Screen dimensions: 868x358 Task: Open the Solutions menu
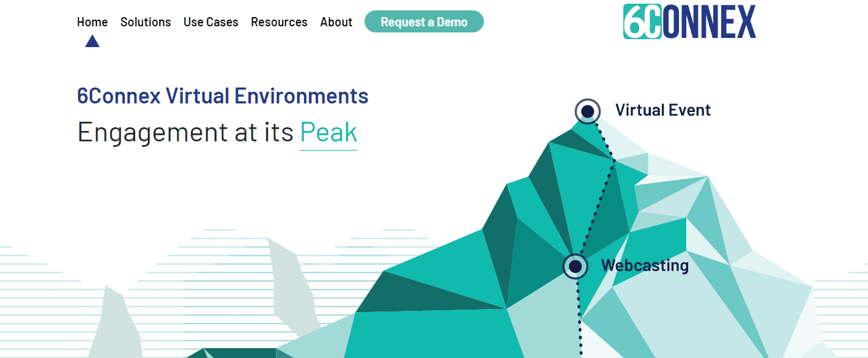pos(146,22)
